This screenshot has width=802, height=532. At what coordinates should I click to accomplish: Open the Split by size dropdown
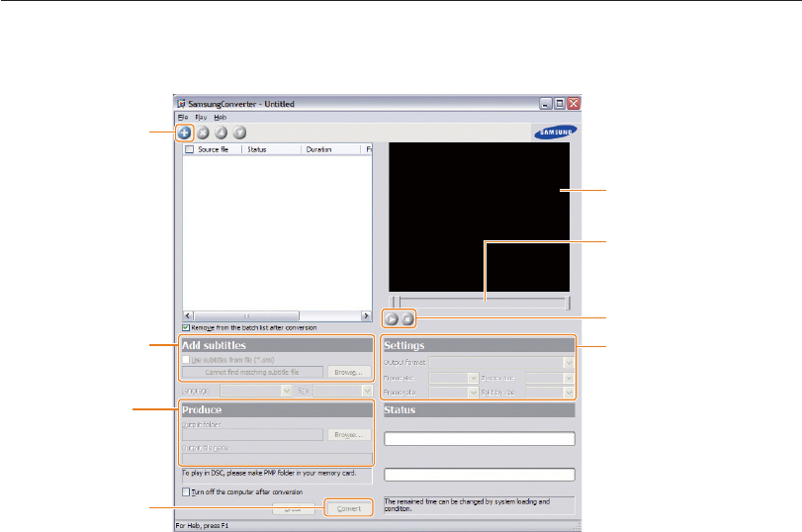point(569,393)
